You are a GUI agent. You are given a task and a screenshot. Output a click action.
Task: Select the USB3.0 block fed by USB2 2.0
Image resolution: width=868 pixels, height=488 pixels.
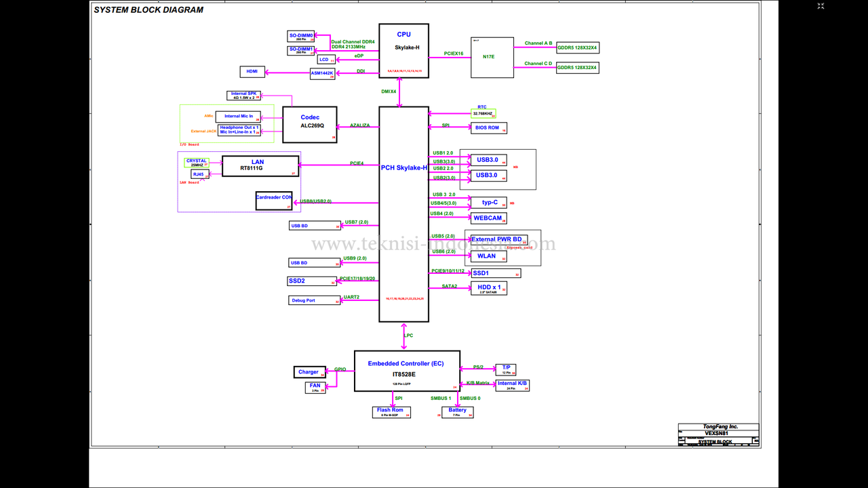pos(489,176)
